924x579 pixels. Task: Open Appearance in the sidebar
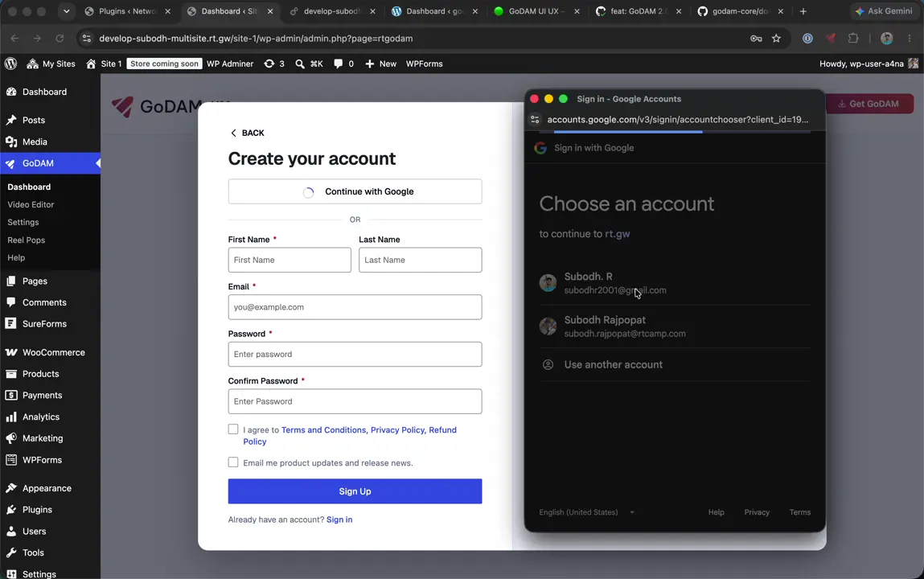tap(47, 488)
